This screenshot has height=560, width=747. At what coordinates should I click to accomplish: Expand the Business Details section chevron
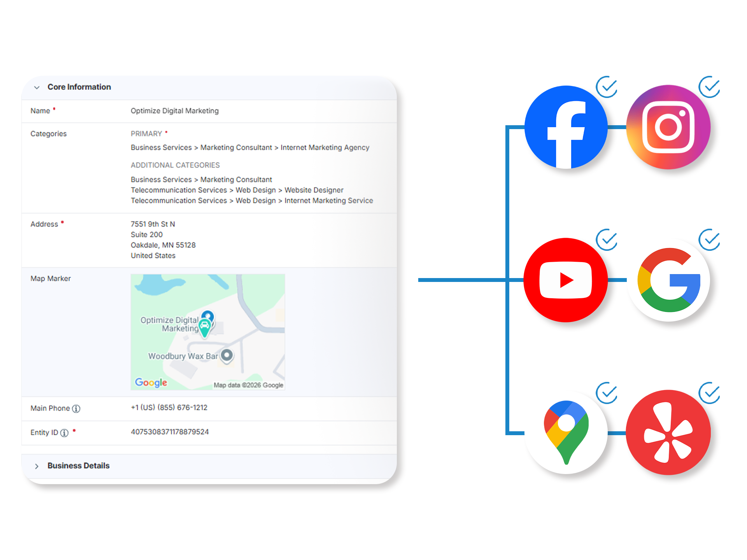(x=37, y=466)
